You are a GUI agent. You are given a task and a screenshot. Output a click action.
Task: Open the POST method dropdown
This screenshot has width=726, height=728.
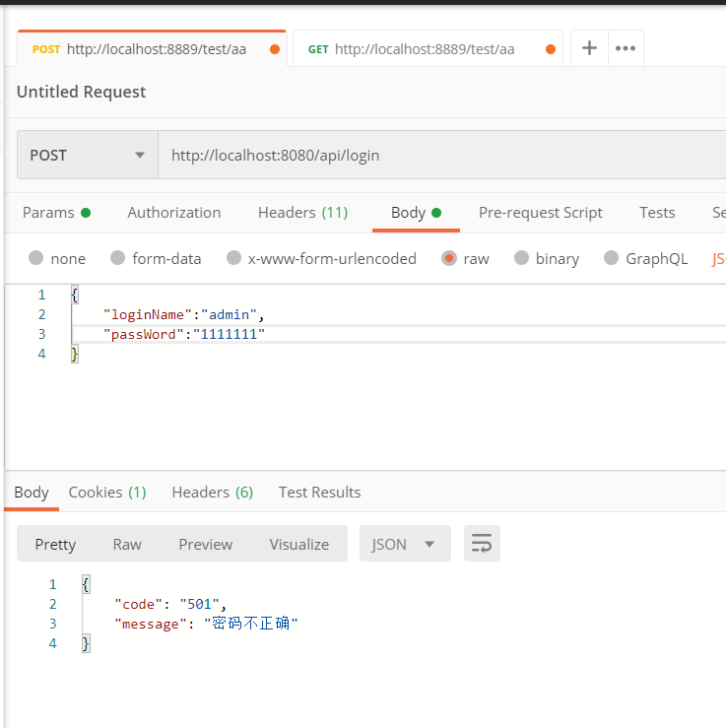tap(88, 155)
